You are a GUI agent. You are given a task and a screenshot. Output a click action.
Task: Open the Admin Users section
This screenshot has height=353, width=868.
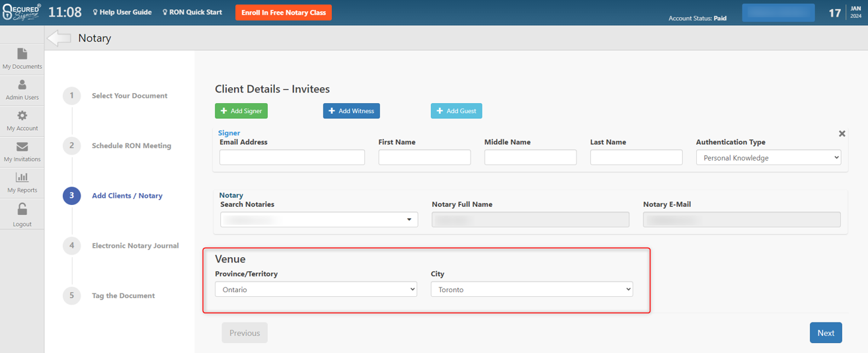pos(22,89)
